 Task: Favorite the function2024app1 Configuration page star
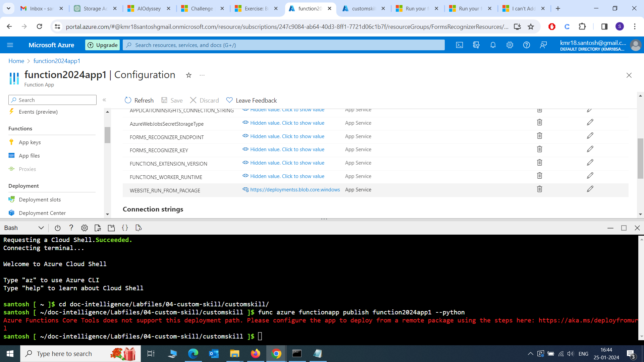click(x=189, y=75)
